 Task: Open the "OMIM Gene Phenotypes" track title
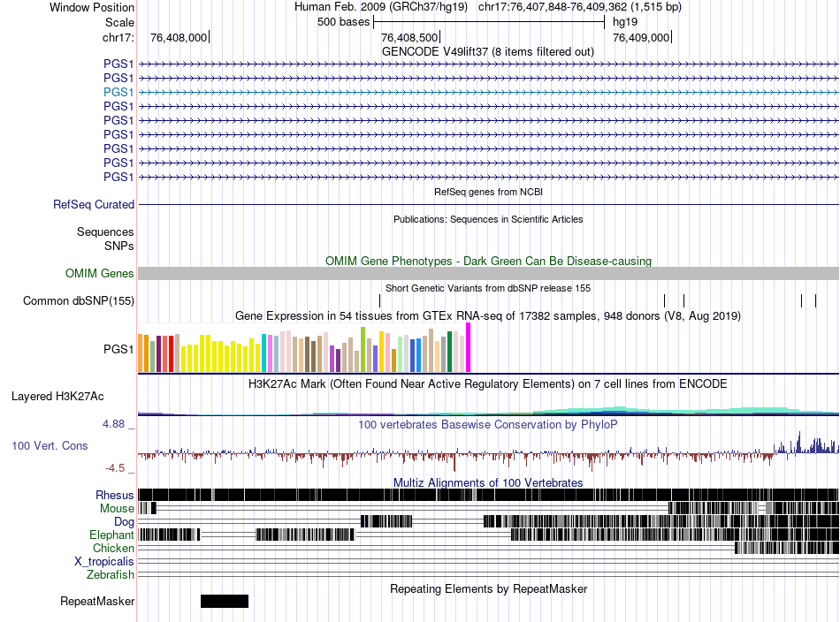488,261
